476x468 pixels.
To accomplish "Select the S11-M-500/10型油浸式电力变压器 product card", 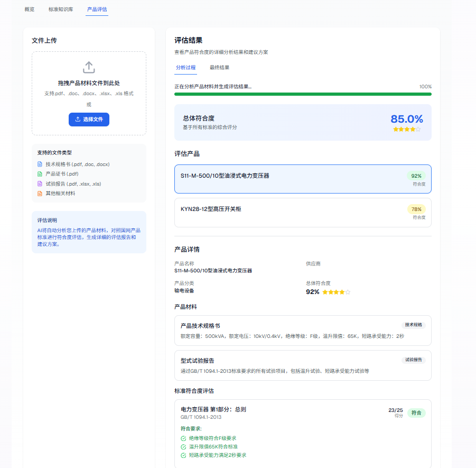I will click(x=303, y=179).
